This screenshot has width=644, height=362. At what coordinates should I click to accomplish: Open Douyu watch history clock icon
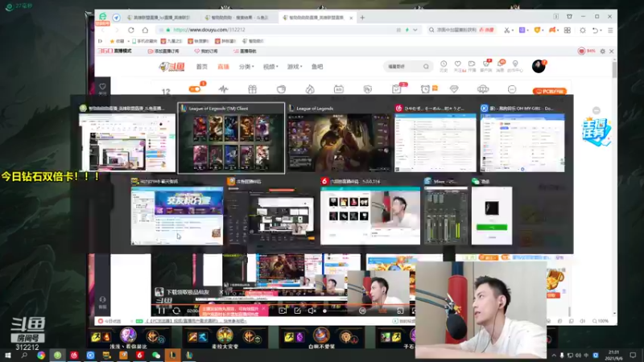point(444,66)
